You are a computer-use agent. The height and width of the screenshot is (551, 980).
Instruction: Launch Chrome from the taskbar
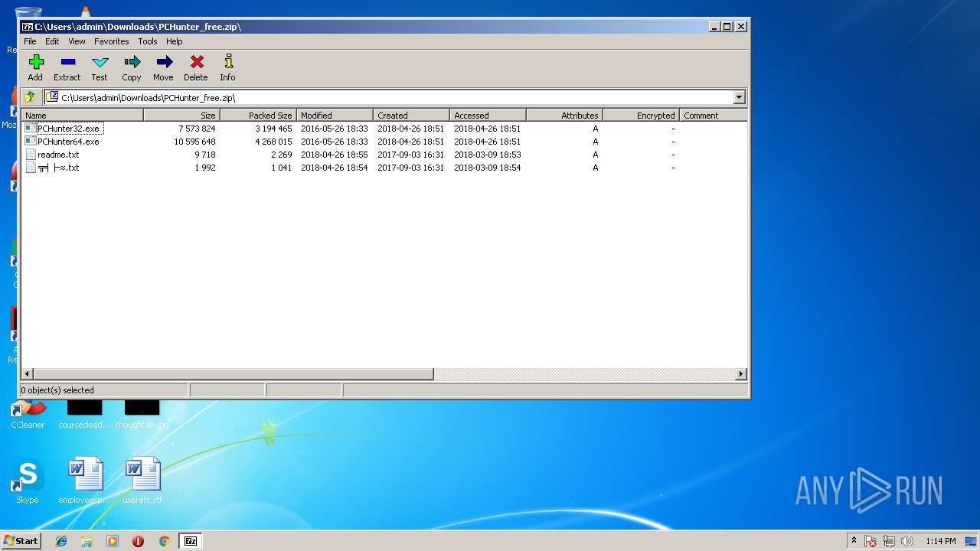(164, 541)
